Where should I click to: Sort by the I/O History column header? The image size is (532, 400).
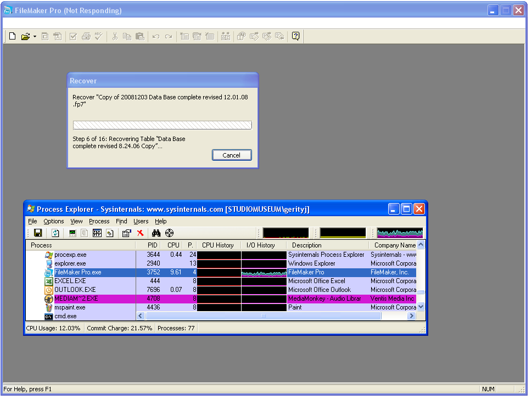[x=264, y=245]
